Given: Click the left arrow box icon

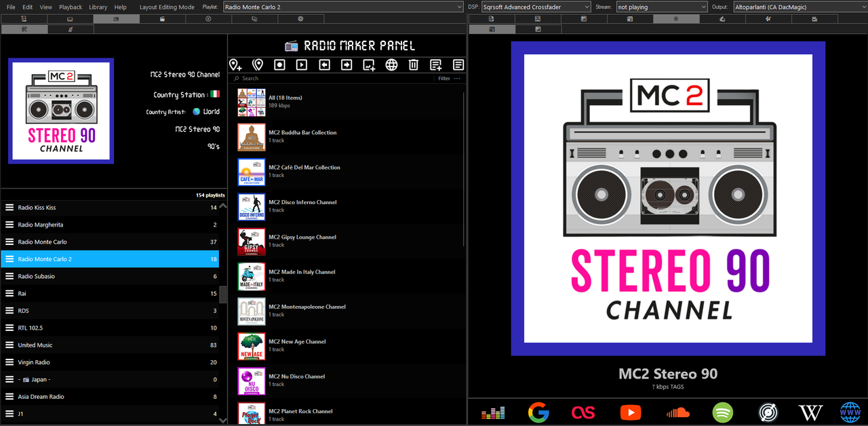Looking at the screenshot, I should pyautogui.click(x=324, y=64).
